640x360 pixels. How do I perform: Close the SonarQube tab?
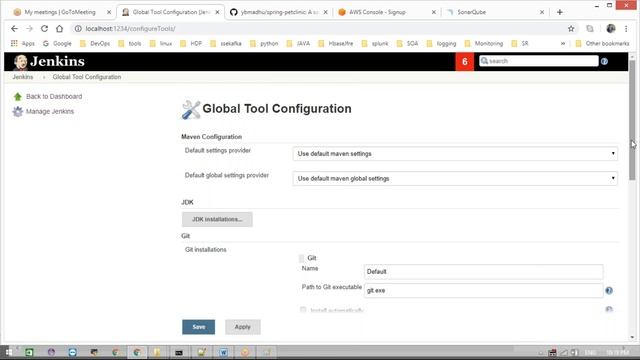coord(542,12)
